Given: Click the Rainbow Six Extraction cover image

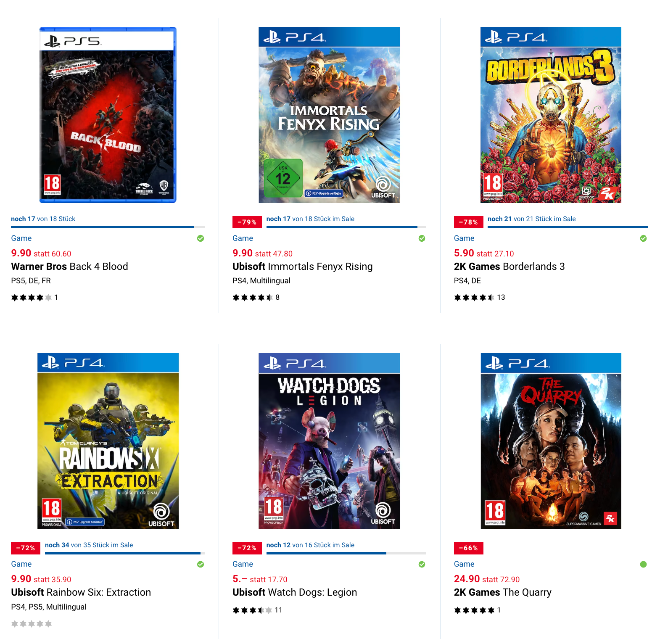Looking at the screenshot, I should point(108,441).
